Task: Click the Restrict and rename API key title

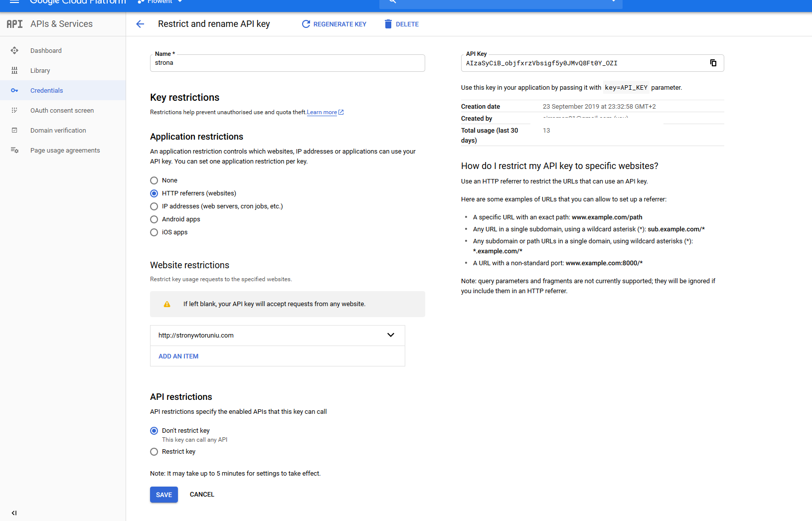Action: (x=214, y=24)
